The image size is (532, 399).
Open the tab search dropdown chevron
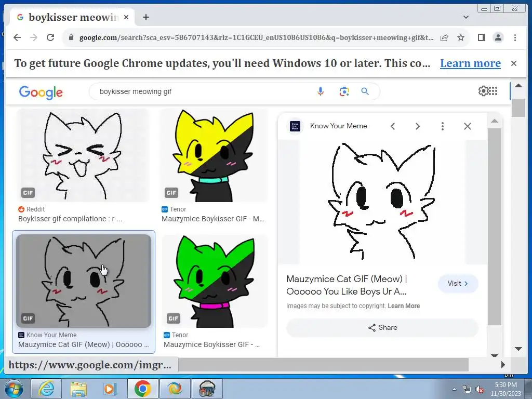point(466,17)
